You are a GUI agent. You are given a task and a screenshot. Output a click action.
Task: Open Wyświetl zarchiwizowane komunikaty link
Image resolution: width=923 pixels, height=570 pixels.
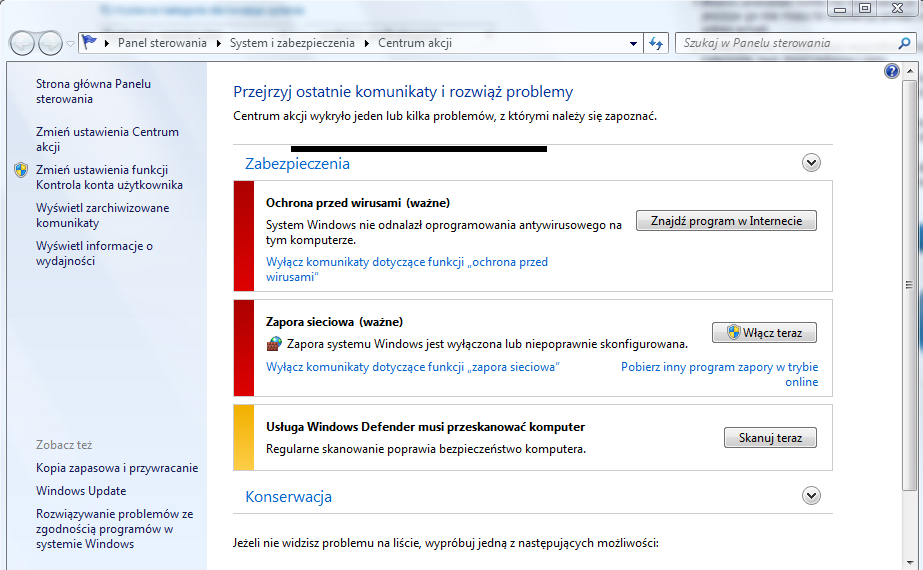pos(102,216)
